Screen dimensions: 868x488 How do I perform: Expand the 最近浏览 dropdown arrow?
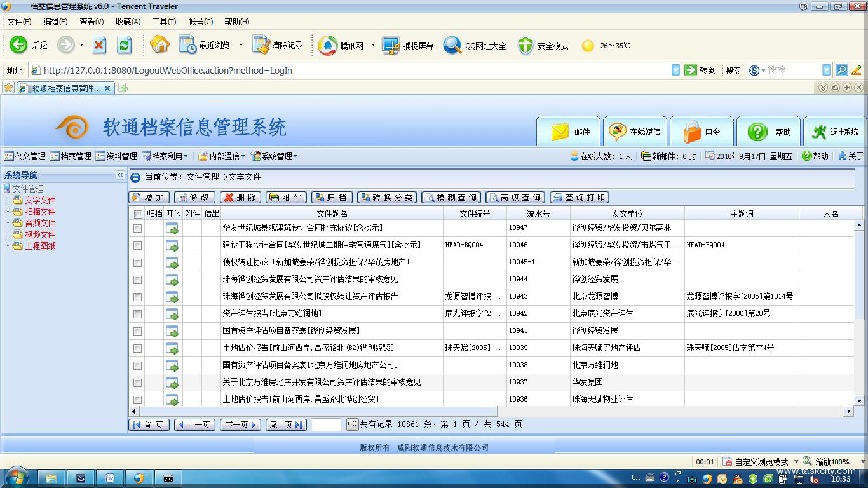[241, 45]
